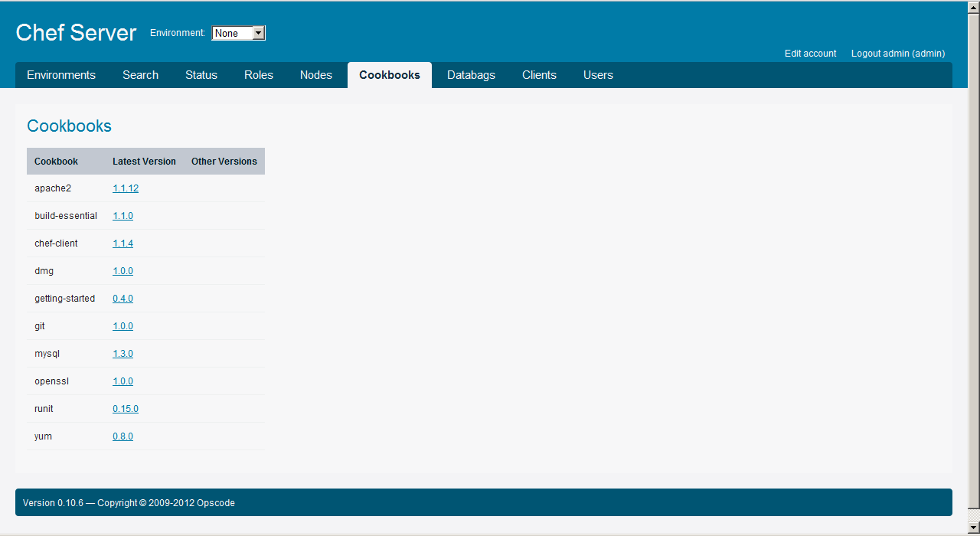The height and width of the screenshot is (536, 980).
Task: Click the apache2 cookbook name
Action: click(x=53, y=188)
